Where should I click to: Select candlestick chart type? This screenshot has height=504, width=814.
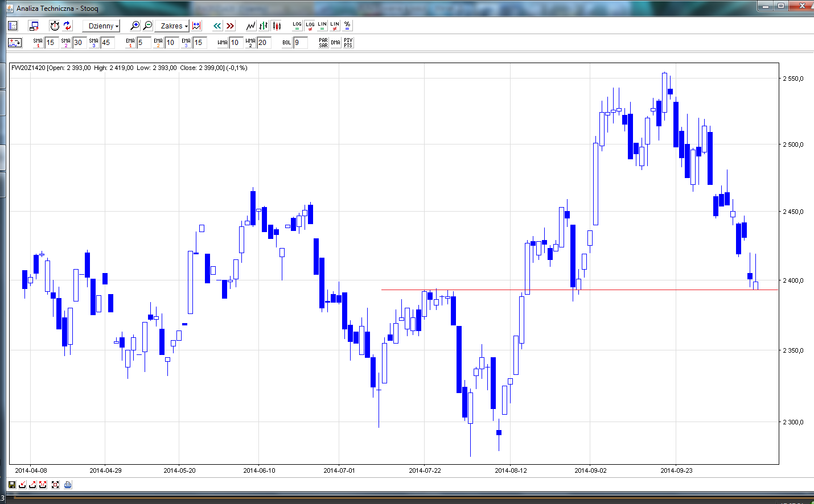click(277, 26)
